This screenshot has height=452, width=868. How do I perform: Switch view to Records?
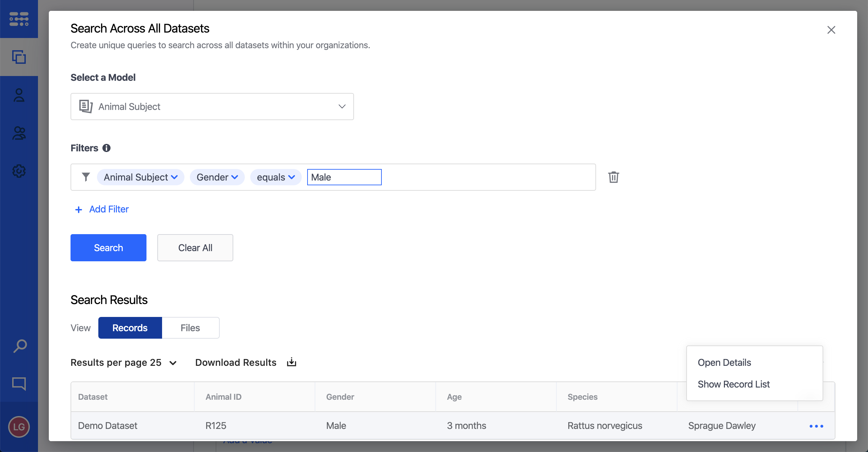coord(130,328)
